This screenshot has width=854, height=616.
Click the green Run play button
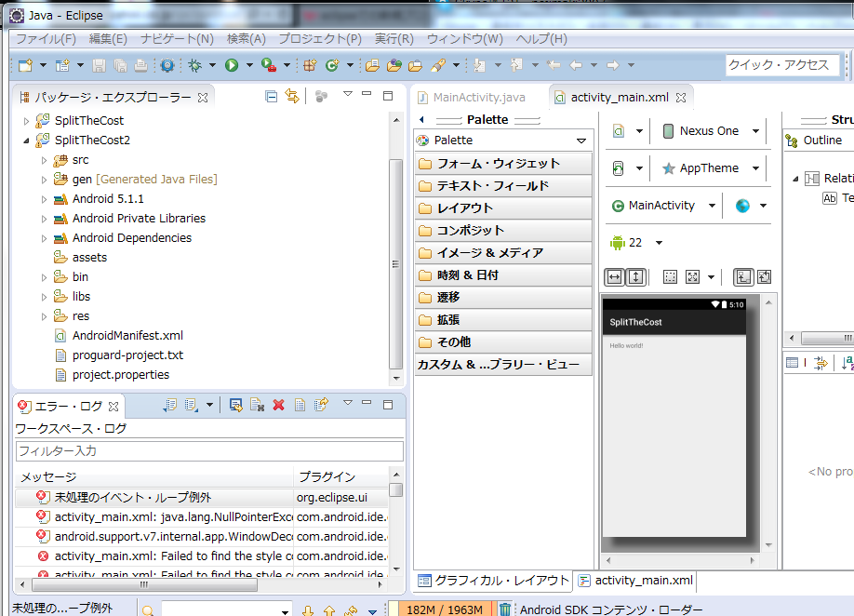(x=232, y=65)
